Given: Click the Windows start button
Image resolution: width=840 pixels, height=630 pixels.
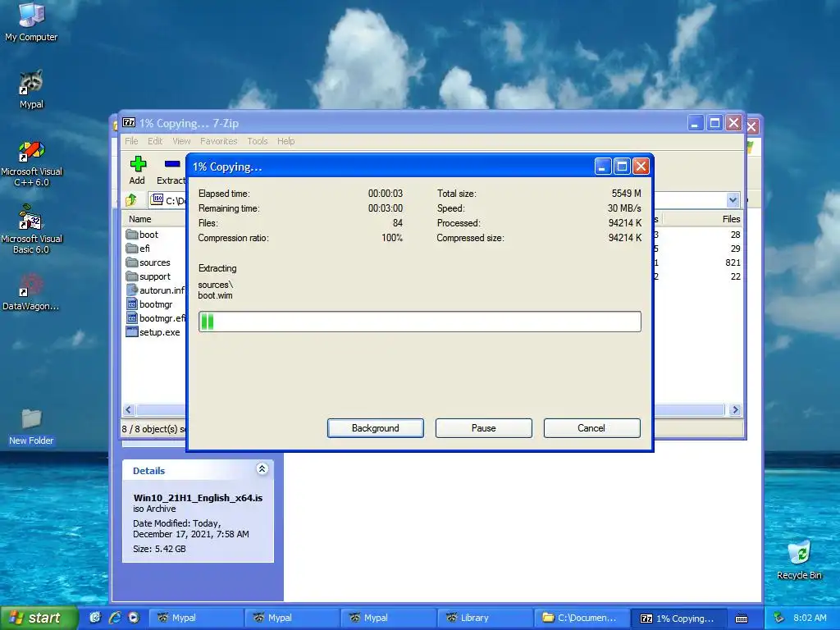Looking at the screenshot, I should [x=38, y=618].
